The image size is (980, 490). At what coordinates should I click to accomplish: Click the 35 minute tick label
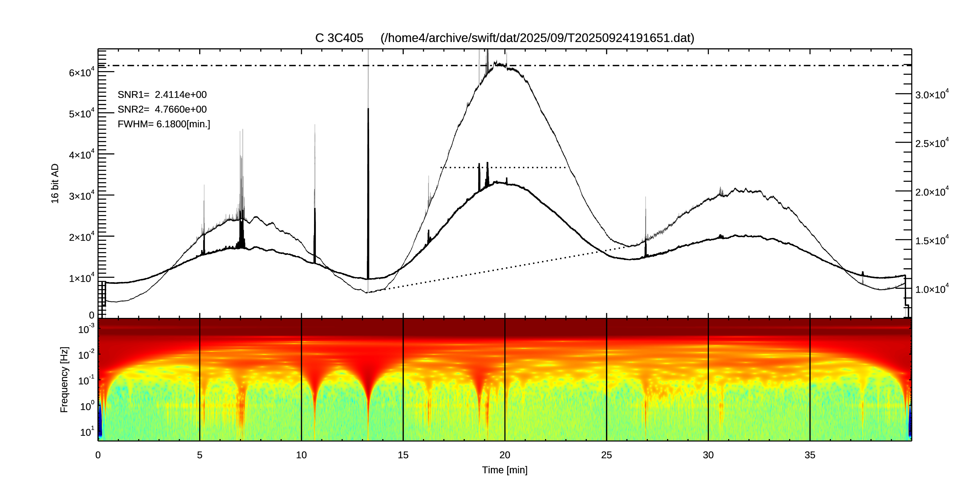pos(810,455)
